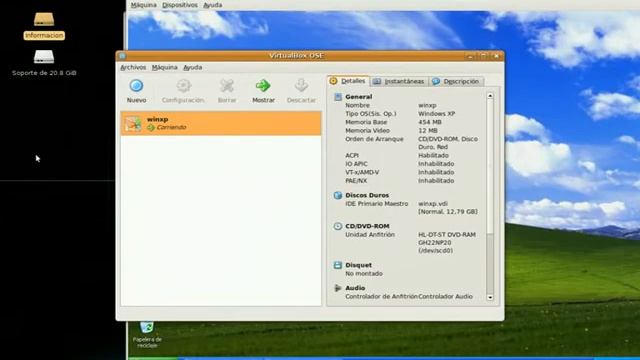Viewport: 640px width, 360px height.
Task: Select the winxp virtual machine entry
Action: [x=221, y=123]
